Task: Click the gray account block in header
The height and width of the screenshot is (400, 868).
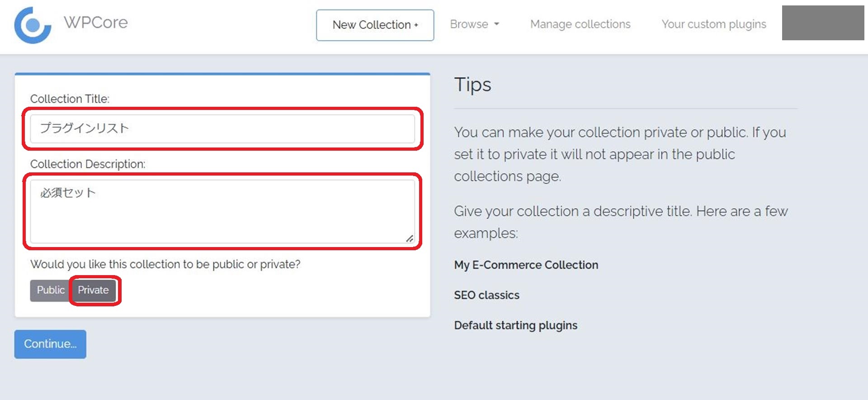Action: coord(823,23)
